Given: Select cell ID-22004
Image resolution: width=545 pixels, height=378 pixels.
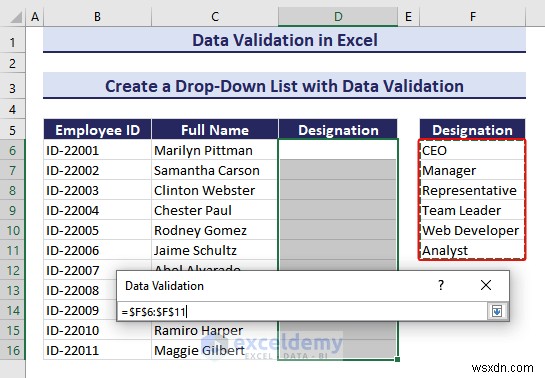Looking at the screenshot, I should pyautogui.click(x=97, y=210).
